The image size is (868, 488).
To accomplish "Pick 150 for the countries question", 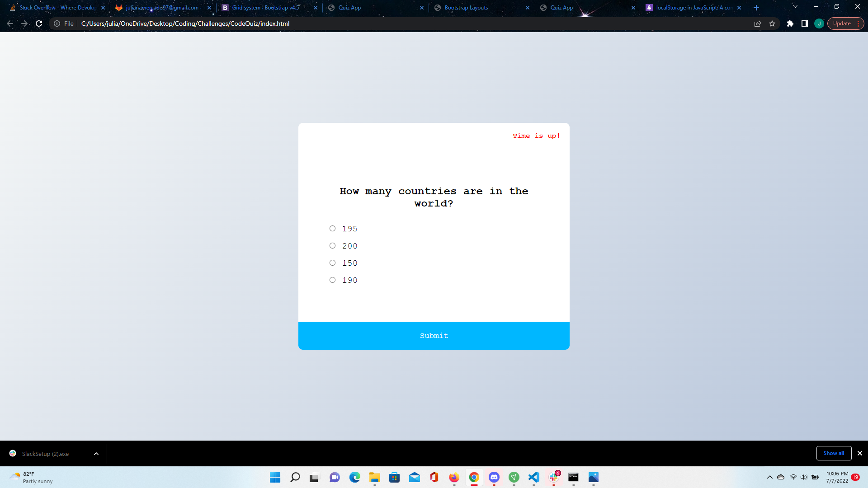I will click(332, 263).
